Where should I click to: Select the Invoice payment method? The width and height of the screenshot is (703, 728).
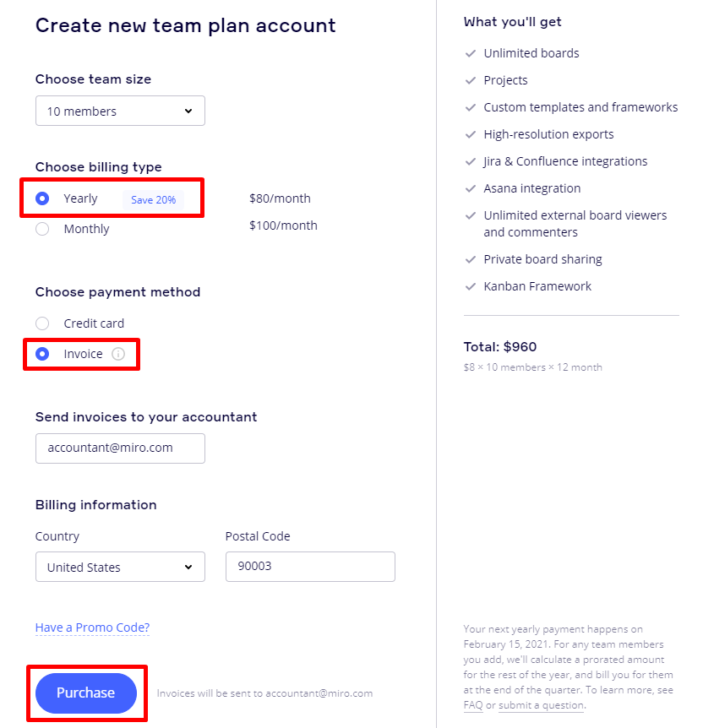pyautogui.click(x=43, y=354)
